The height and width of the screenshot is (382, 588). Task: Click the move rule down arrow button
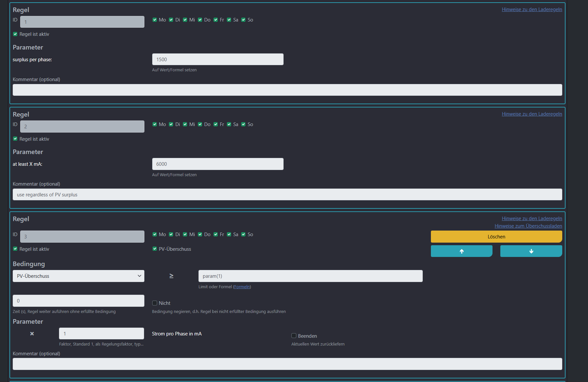531,251
